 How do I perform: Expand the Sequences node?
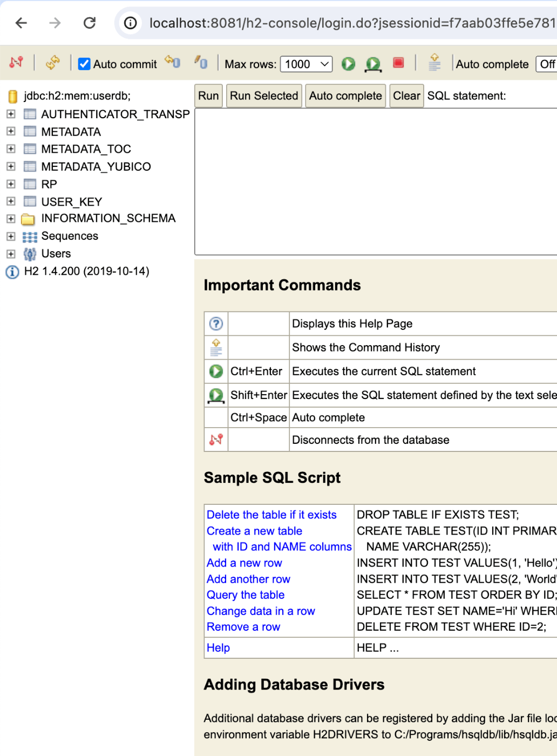(11, 237)
